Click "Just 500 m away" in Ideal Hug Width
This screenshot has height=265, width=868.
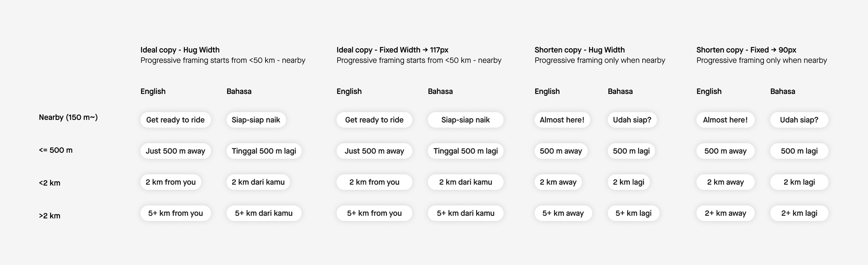(175, 151)
